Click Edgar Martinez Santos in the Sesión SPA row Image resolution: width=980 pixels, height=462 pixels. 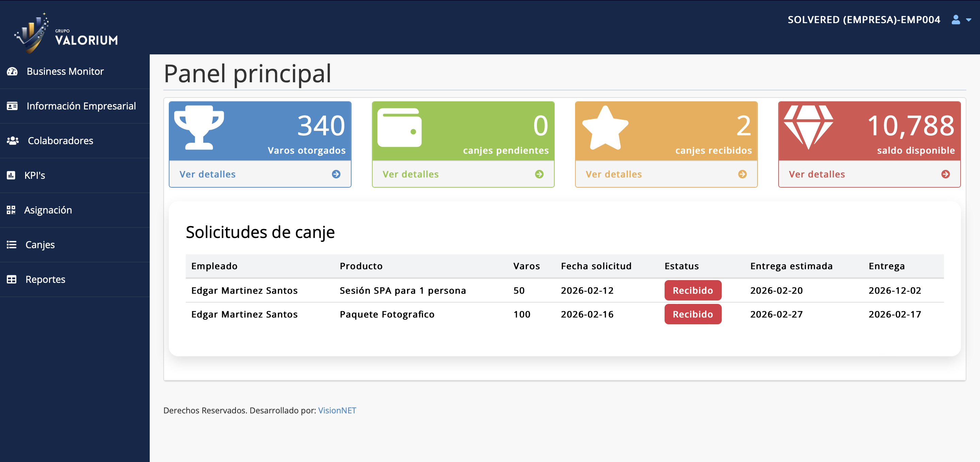(244, 290)
